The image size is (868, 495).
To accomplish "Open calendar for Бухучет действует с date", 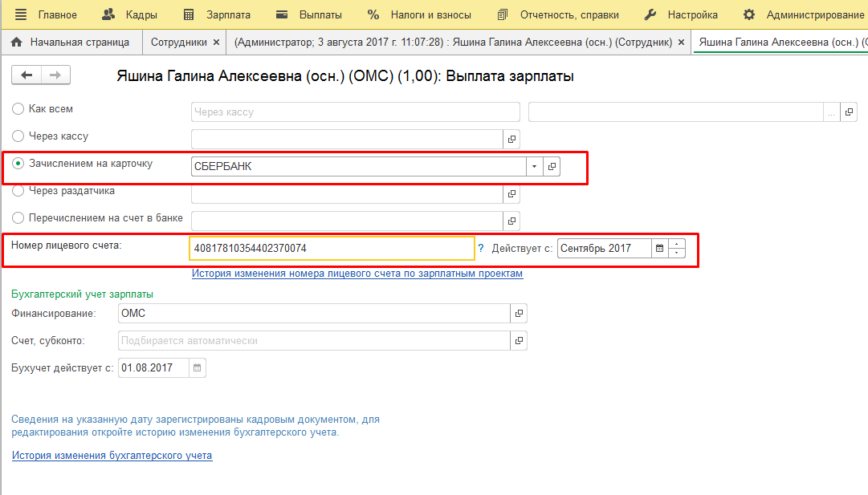I will pos(198,368).
